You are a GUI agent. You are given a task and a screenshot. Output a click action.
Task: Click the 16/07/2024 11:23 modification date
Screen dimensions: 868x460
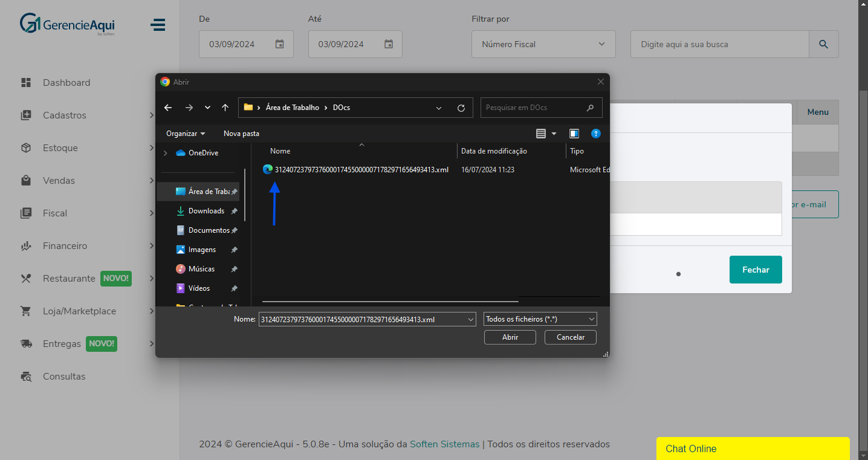pos(488,169)
